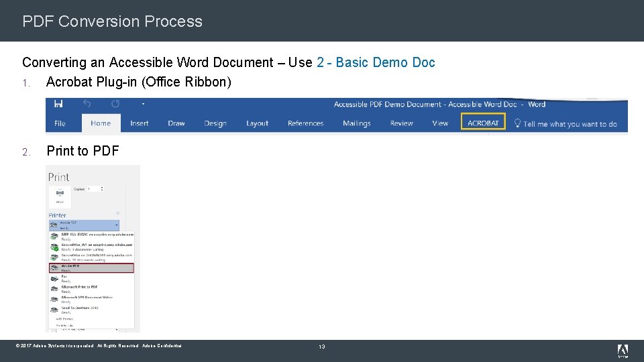Click the Copies spinner arrows
The height and width of the screenshot is (362, 644).
coord(102,189)
